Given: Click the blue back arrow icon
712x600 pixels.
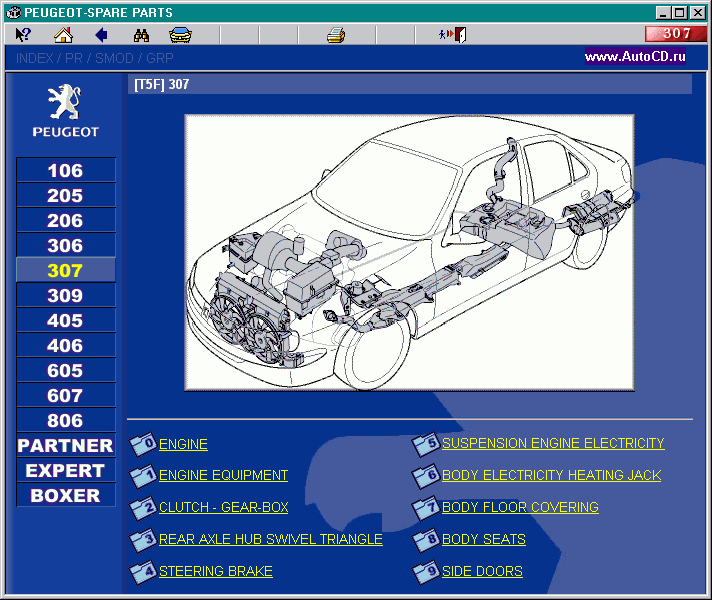Looking at the screenshot, I should (101, 35).
